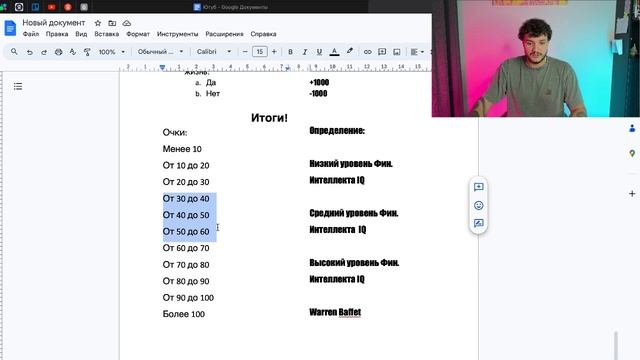Click the add comment toolbar icon

click(382, 52)
